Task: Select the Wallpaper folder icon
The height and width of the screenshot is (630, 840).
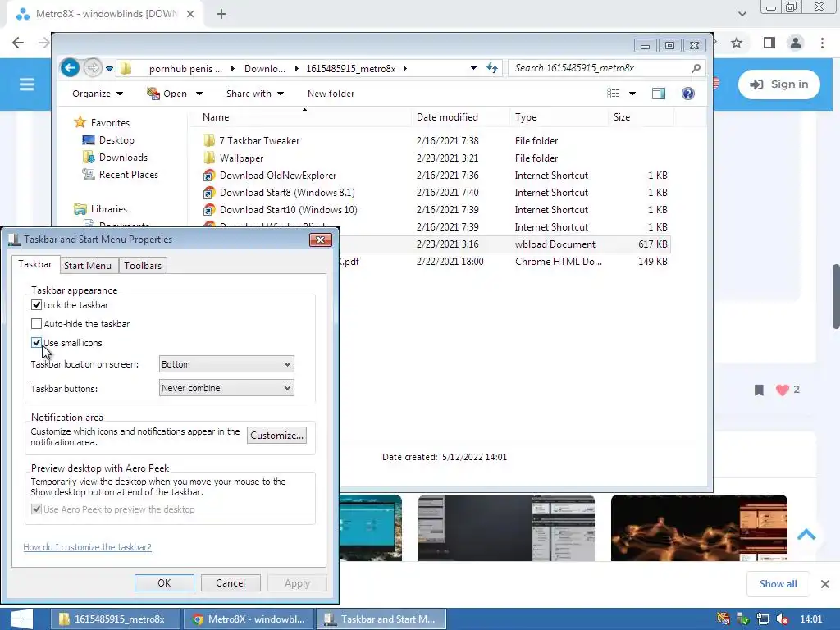Action: coord(209,158)
